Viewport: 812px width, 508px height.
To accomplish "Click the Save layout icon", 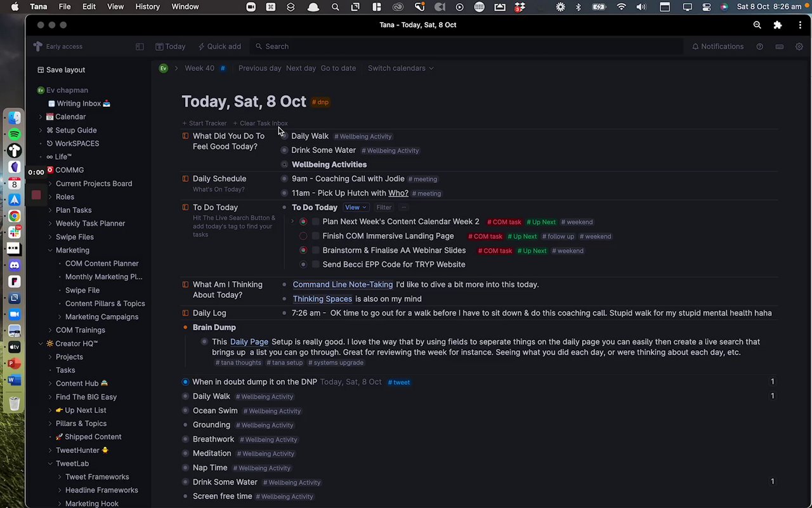I will [x=41, y=70].
